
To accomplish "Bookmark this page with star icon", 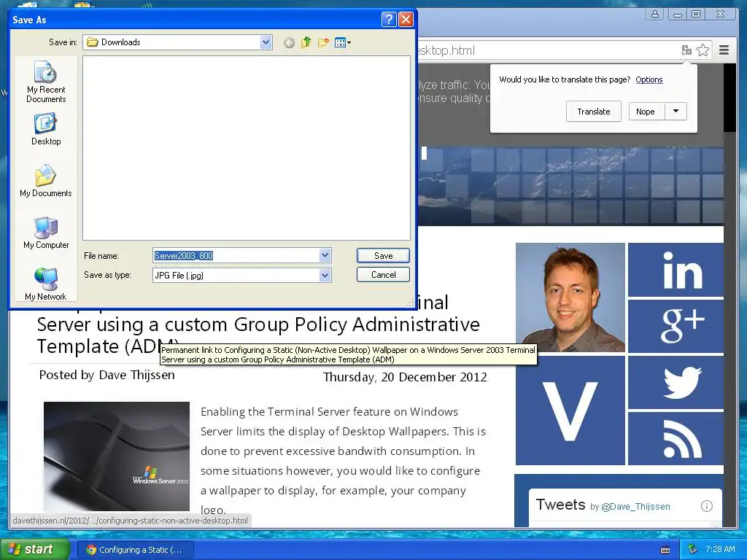I will click(703, 50).
